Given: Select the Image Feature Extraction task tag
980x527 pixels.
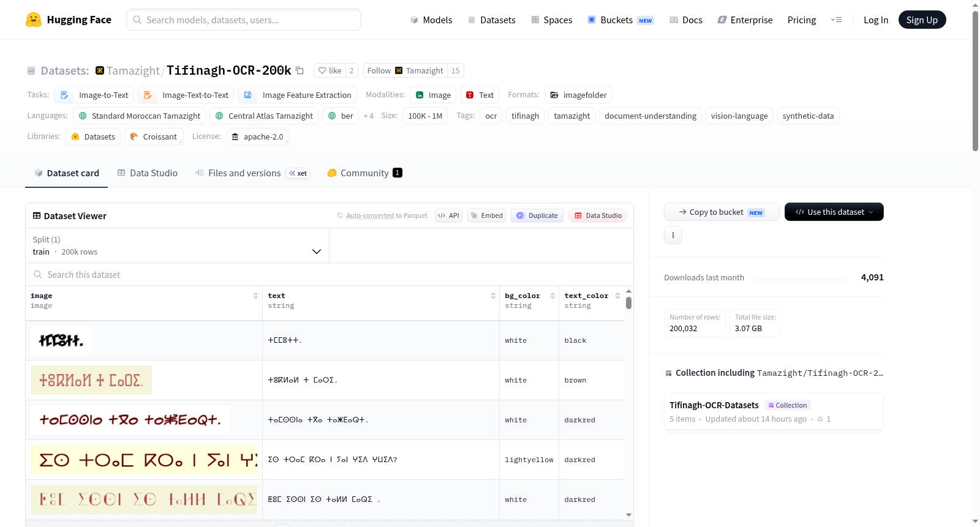Looking at the screenshot, I should point(297,95).
